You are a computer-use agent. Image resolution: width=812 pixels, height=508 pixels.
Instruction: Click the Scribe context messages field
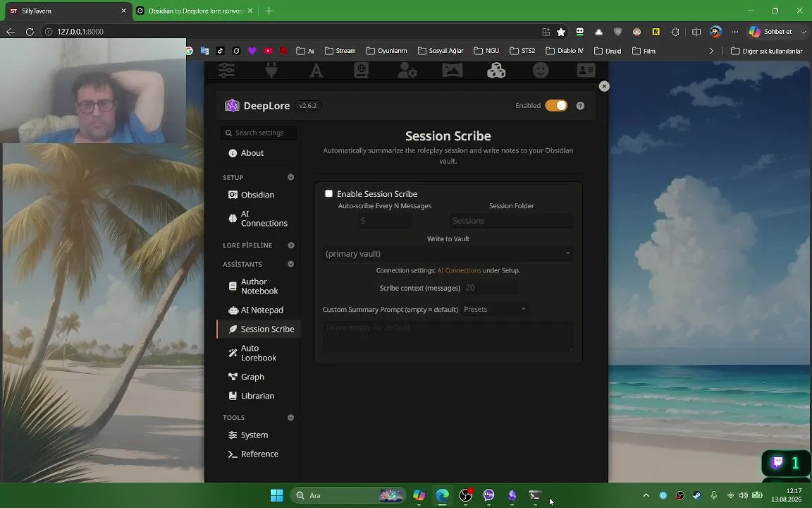coord(489,288)
